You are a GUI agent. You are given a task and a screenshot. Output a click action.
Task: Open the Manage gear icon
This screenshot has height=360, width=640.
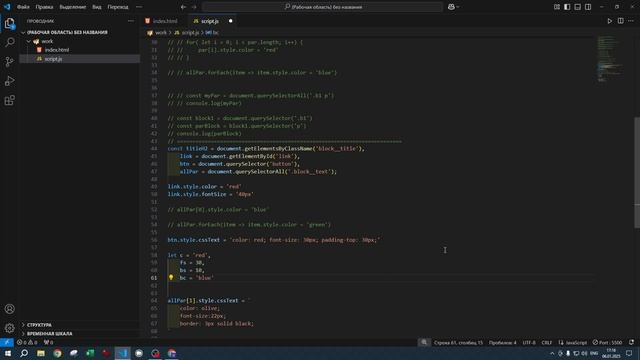point(9,328)
